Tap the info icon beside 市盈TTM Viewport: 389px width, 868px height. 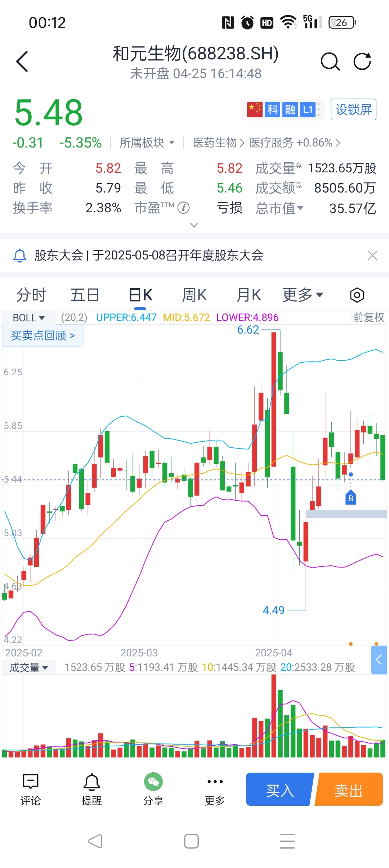(184, 208)
